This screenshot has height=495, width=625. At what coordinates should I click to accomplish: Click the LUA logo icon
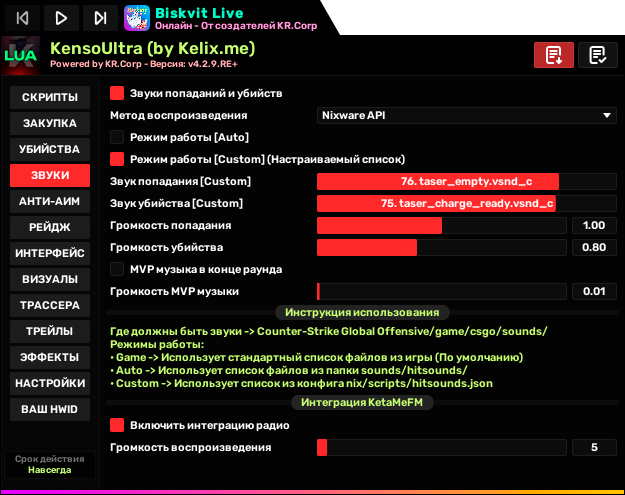19,56
